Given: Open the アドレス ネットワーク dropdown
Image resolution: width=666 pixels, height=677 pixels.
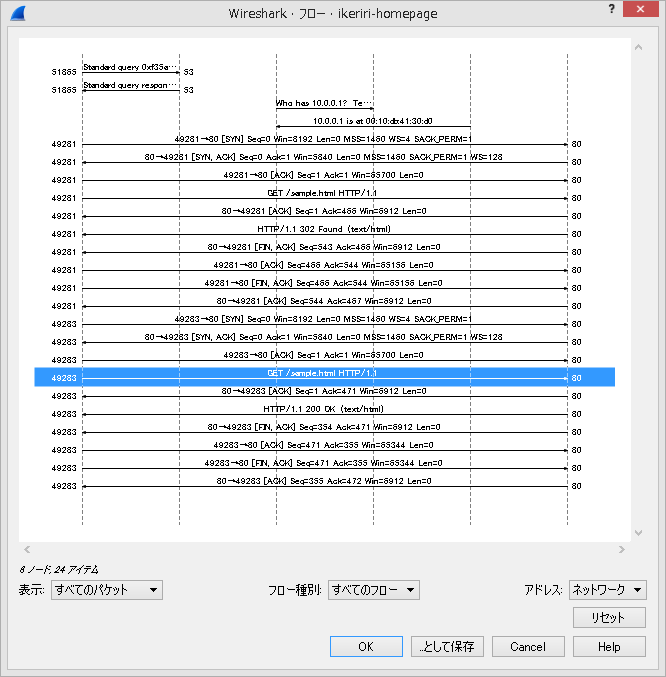Looking at the screenshot, I should pyautogui.click(x=607, y=590).
